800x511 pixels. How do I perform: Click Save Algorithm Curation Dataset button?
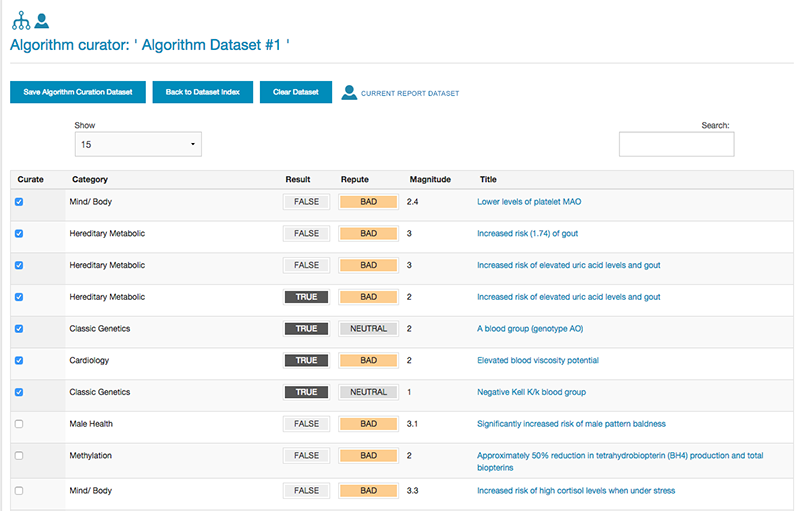(x=78, y=92)
